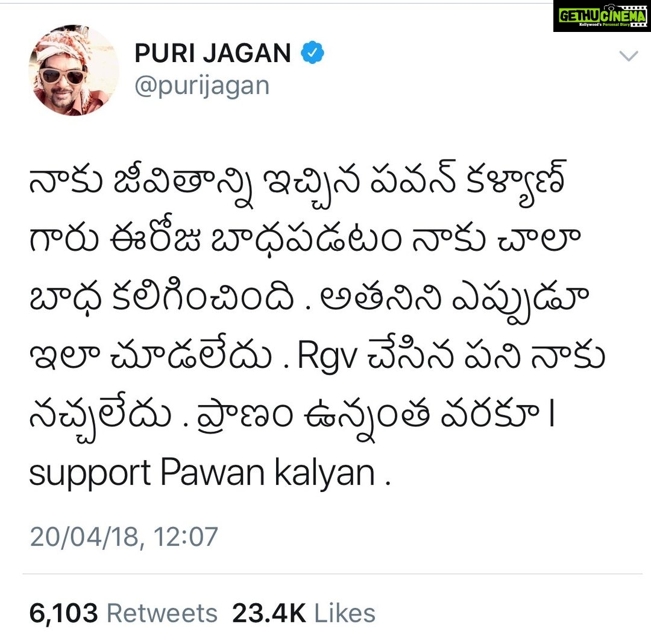The width and height of the screenshot is (651, 644).
Task: Click the 12:07 tweet time
Action: coord(186,537)
